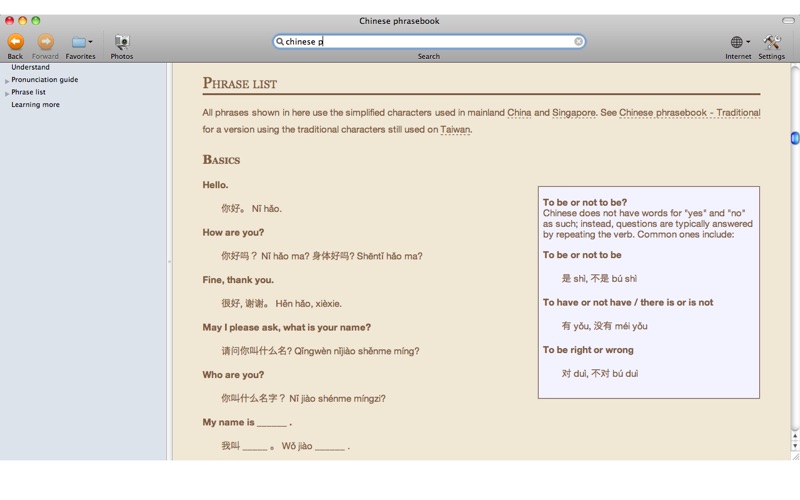Viewport: 800px width, 500px height.
Task: Select Understand in the sidebar
Action: tap(30, 67)
